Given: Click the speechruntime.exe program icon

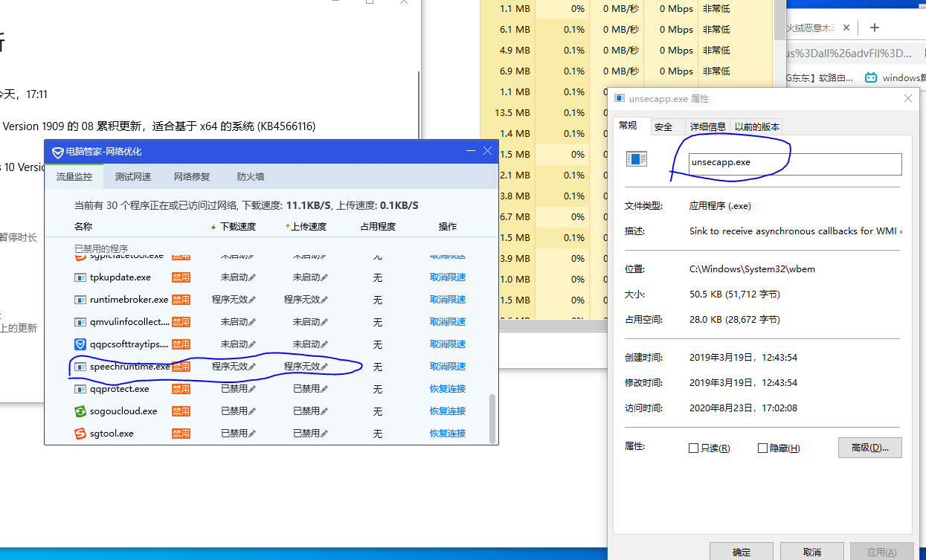Looking at the screenshot, I should pyautogui.click(x=80, y=367).
